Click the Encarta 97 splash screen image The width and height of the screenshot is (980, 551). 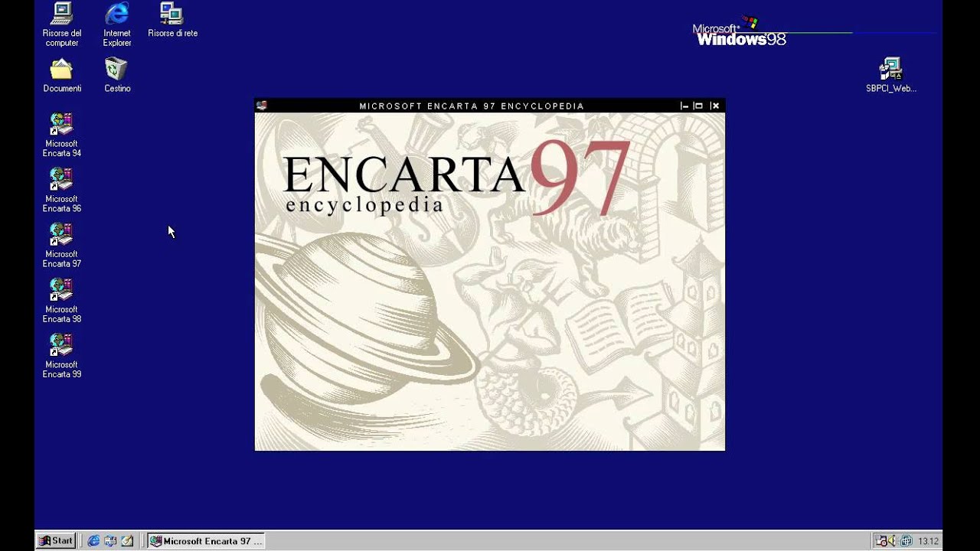click(490, 282)
